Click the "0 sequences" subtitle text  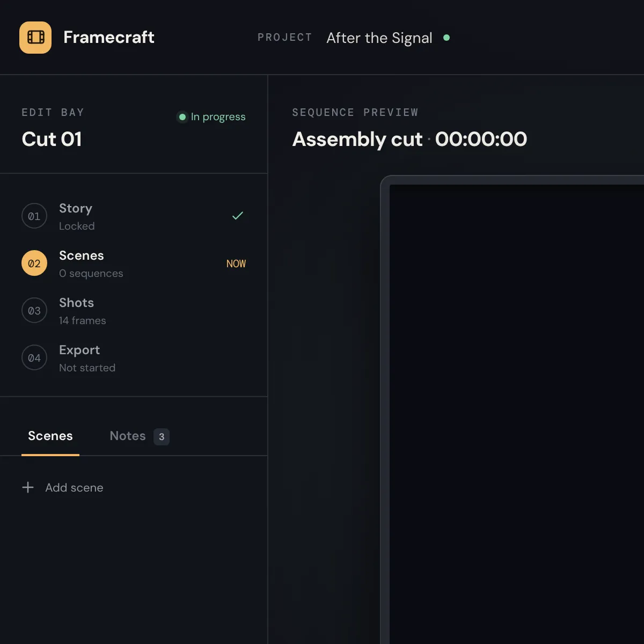click(x=91, y=273)
